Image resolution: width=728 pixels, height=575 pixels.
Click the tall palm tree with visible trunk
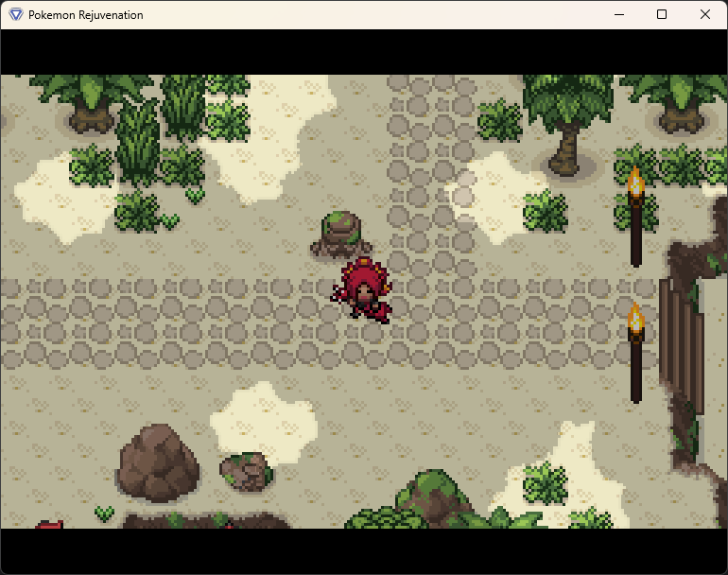coord(567,125)
